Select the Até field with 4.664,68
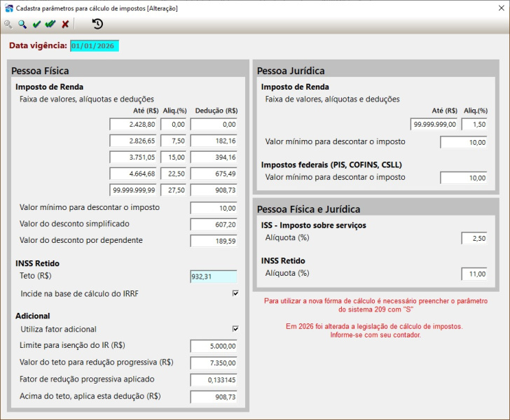The image size is (510, 420). [132, 174]
